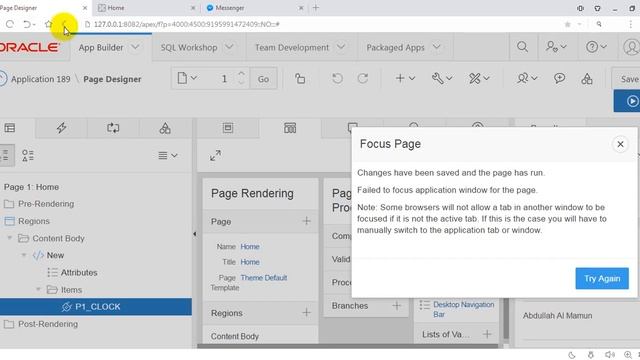Image resolution: width=640 pixels, height=360 pixels.
Task: Switch to the Rendering tree tab
Action: pyautogui.click(x=10, y=128)
